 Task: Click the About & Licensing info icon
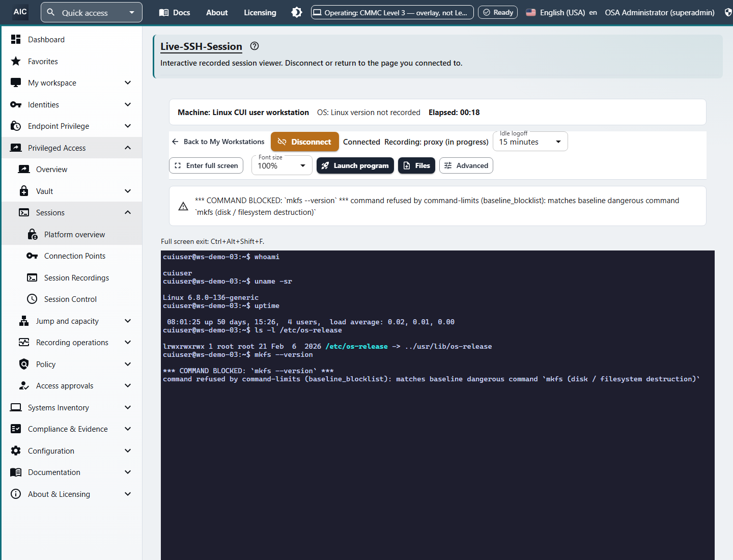point(16,494)
